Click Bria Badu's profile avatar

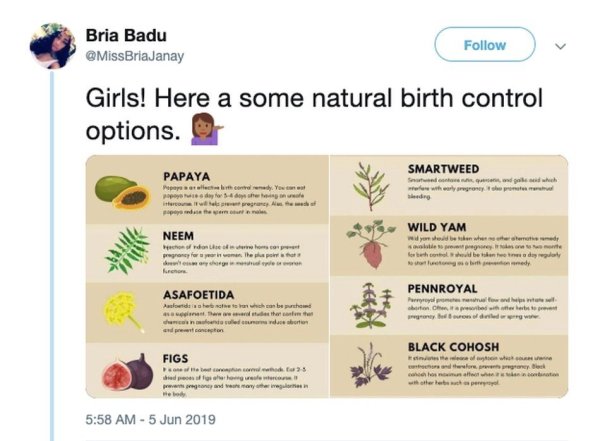(x=53, y=46)
